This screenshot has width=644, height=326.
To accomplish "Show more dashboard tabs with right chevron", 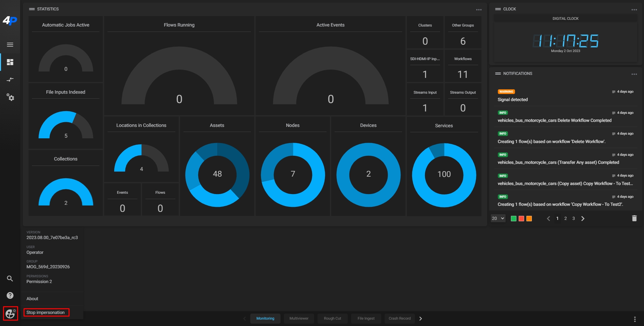I will click(x=421, y=319).
